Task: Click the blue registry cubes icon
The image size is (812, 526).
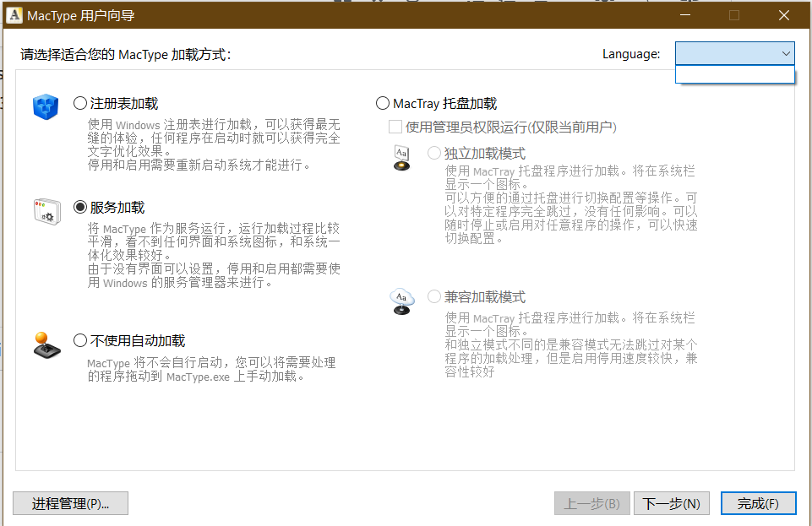Action: tap(46, 106)
